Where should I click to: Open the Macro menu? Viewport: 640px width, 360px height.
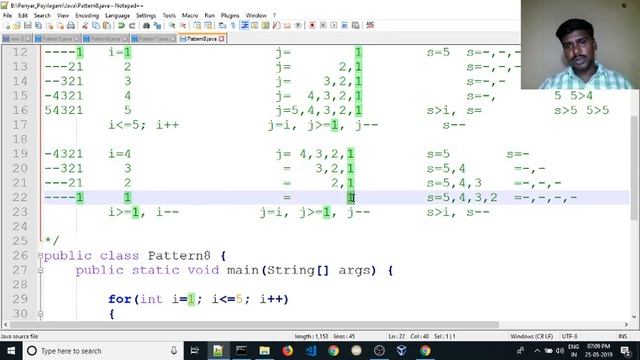190,16
